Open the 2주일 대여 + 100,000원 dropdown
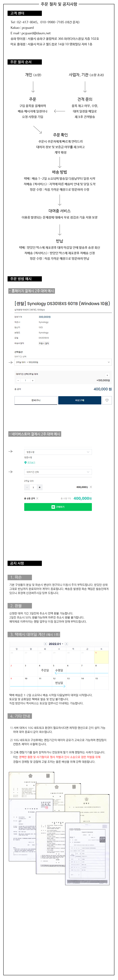118x980 pixels. coord(63,362)
